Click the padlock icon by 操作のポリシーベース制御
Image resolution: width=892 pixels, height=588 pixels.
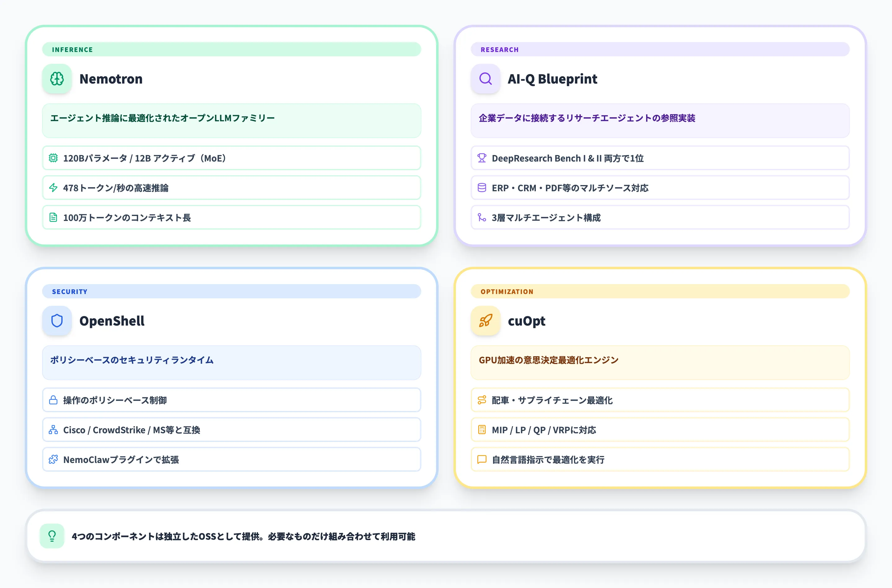[x=53, y=400]
